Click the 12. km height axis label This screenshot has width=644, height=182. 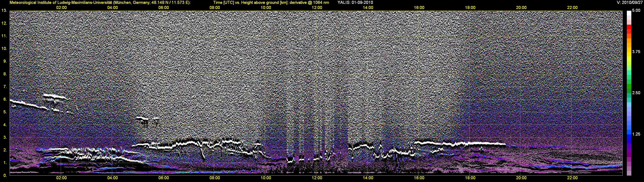(4, 23)
